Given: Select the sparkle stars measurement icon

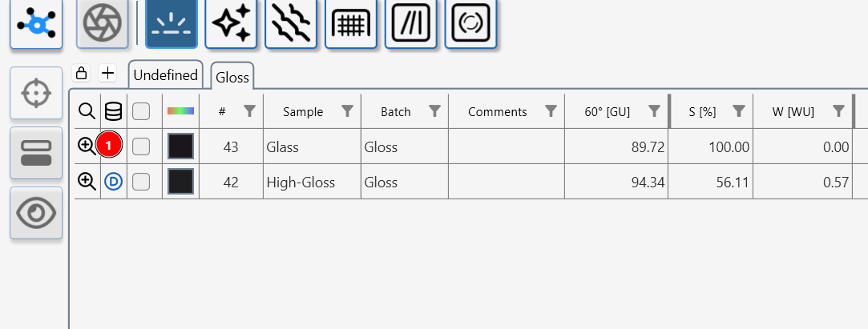Looking at the screenshot, I should (x=232, y=23).
